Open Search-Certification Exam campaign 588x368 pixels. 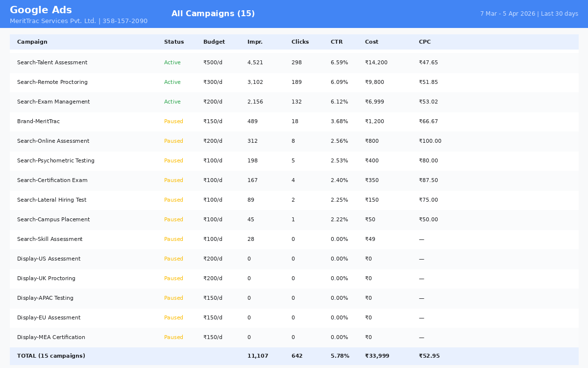[x=52, y=181]
